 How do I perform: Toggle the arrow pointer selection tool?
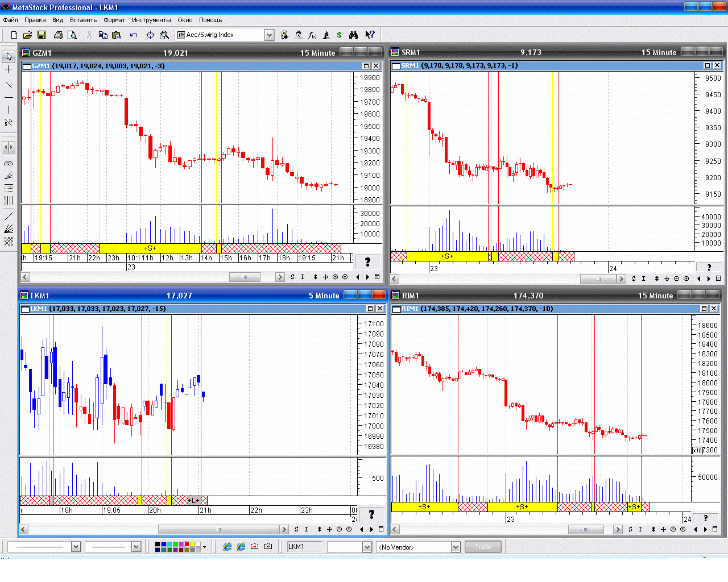point(9,57)
